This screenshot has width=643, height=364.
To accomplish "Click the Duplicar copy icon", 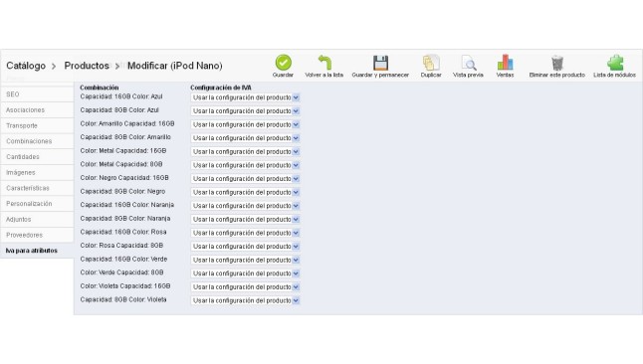I will [431, 63].
